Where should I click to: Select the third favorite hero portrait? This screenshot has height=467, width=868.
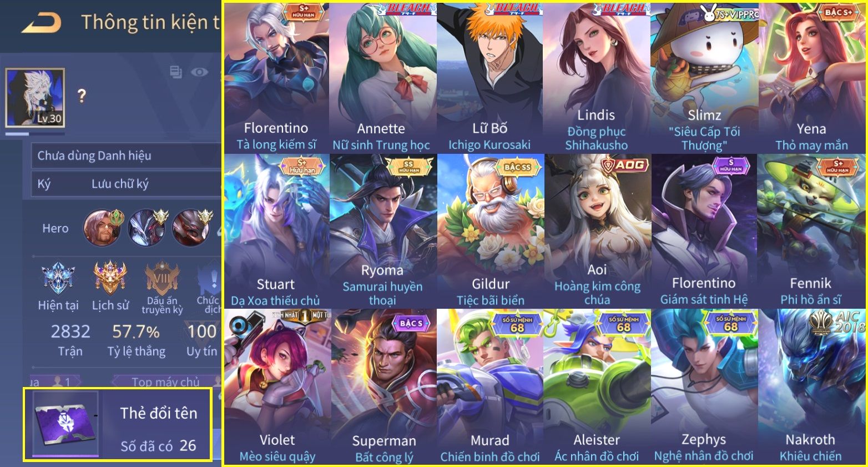(x=191, y=228)
